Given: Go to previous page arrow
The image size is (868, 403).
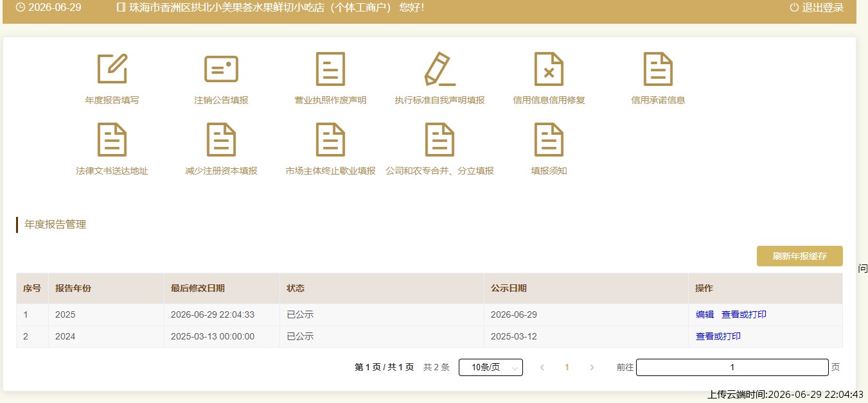Looking at the screenshot, I should 542,367.
